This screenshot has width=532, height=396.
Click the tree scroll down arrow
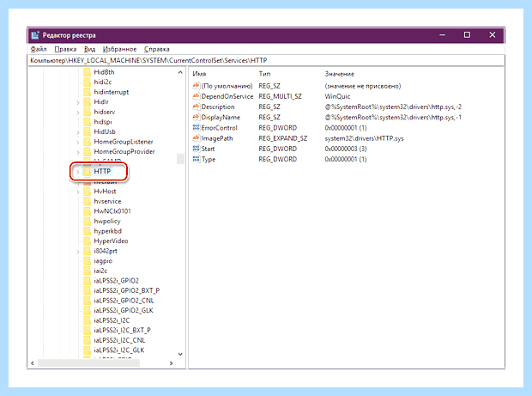180,354
